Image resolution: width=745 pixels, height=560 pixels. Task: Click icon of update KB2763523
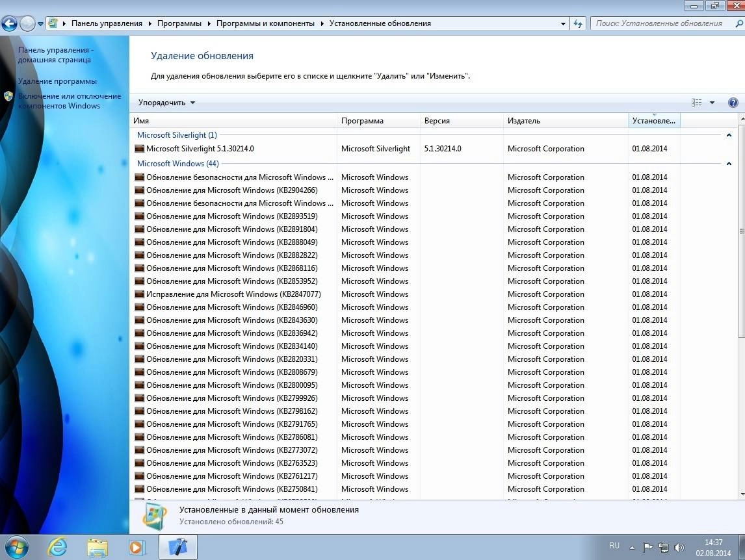click(x=139, y=463)
